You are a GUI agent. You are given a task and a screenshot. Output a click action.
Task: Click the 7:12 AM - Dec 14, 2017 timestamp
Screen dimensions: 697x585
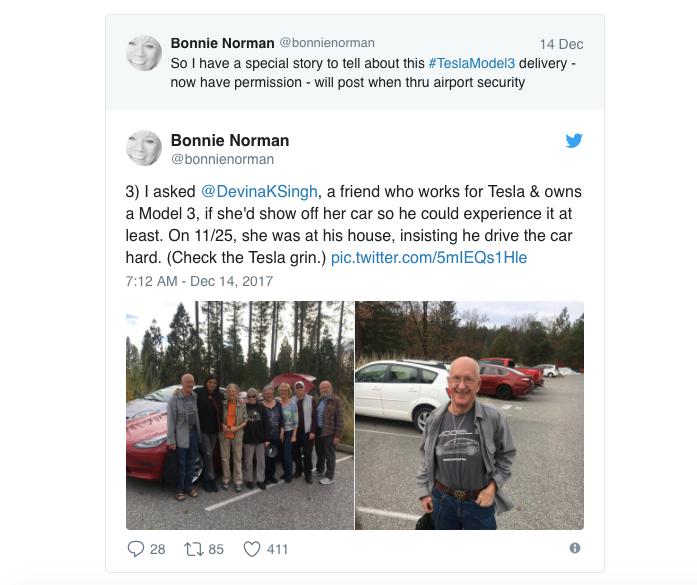coord(199,282)
